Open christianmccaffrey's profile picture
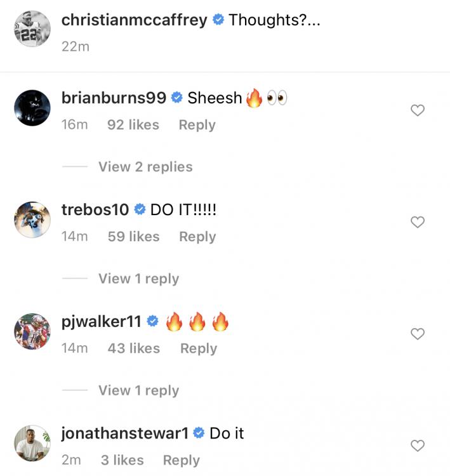The height and width of the screenshot is (476, 450). point(32,29)
